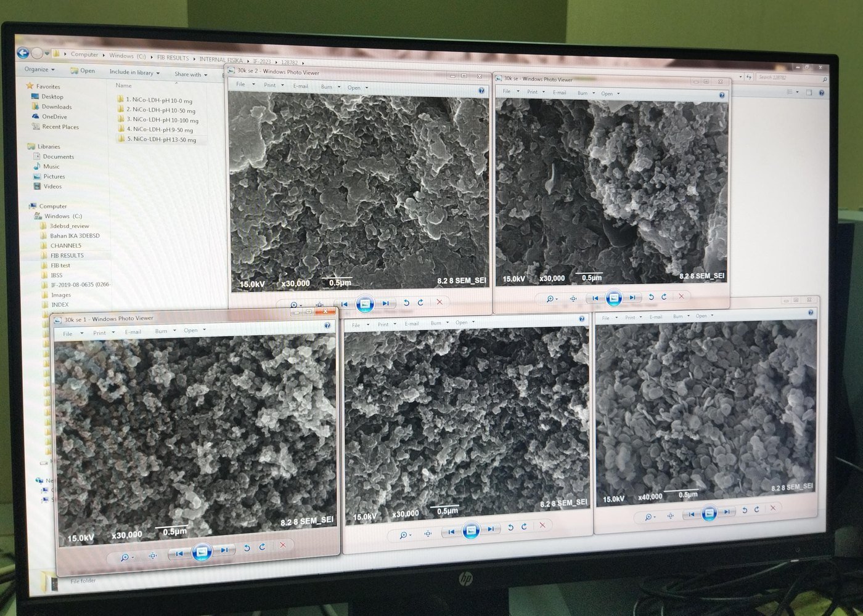Delete image in the x40,000 photo viewer
The image size is (863, 616).
coord(773,508)
